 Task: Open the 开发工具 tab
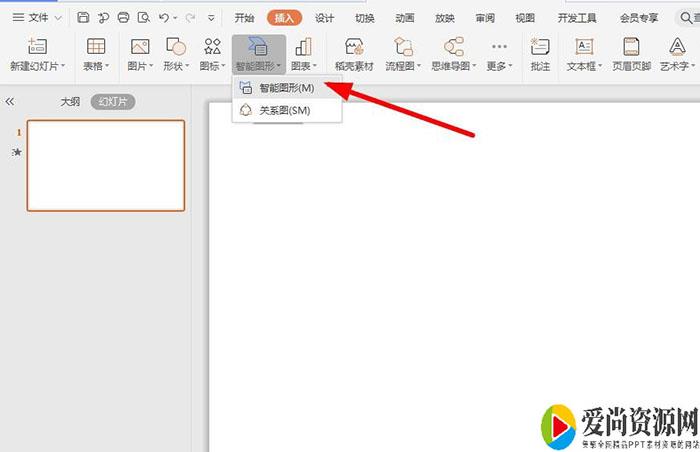click(577, 18)
